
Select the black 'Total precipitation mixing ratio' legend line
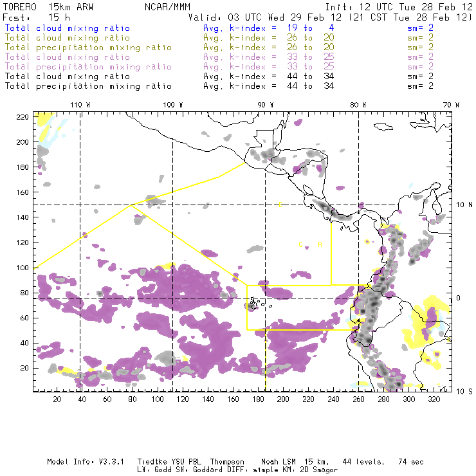pos(88,86)
